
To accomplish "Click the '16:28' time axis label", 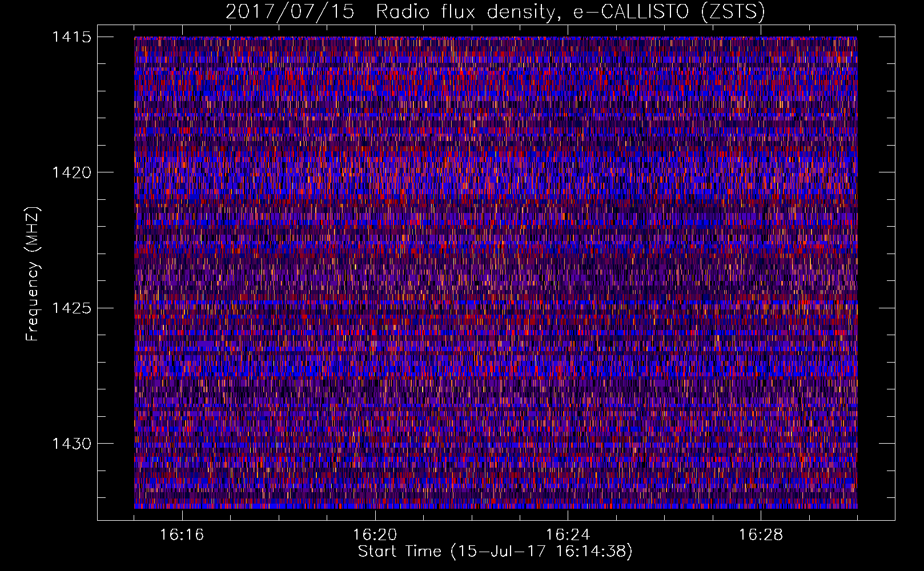I will pyautogui.click(x=761, y=535).
